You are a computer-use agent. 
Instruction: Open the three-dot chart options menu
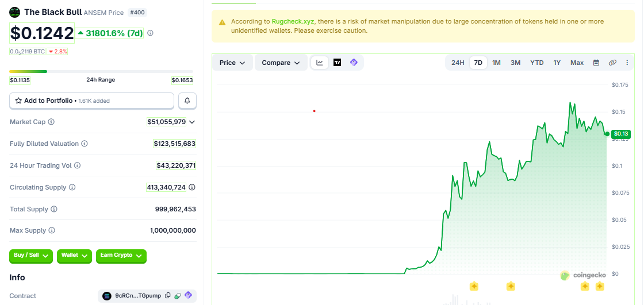tap(627, 63)
